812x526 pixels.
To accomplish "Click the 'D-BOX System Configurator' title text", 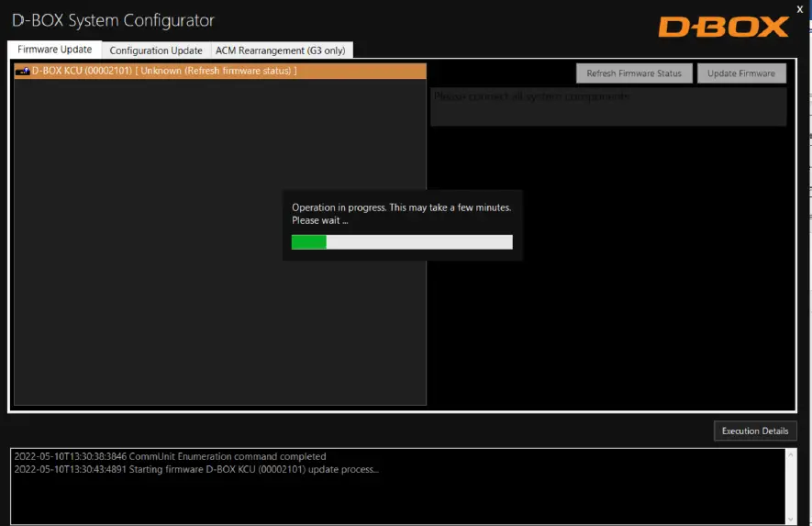I will pyautogui.click(x=113, y=20).
